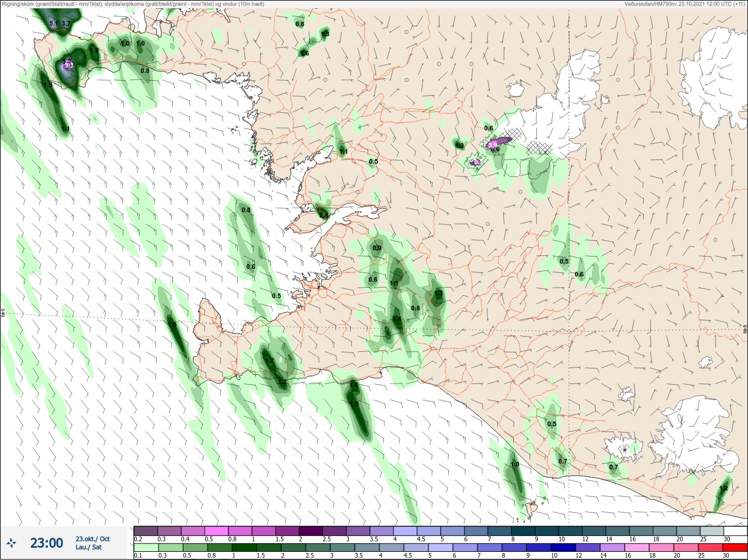Click the map title starting 'Rigning/skúrir'
This screenshot has width=748, height=560.
pyautogui.click(x=133, y=4)
